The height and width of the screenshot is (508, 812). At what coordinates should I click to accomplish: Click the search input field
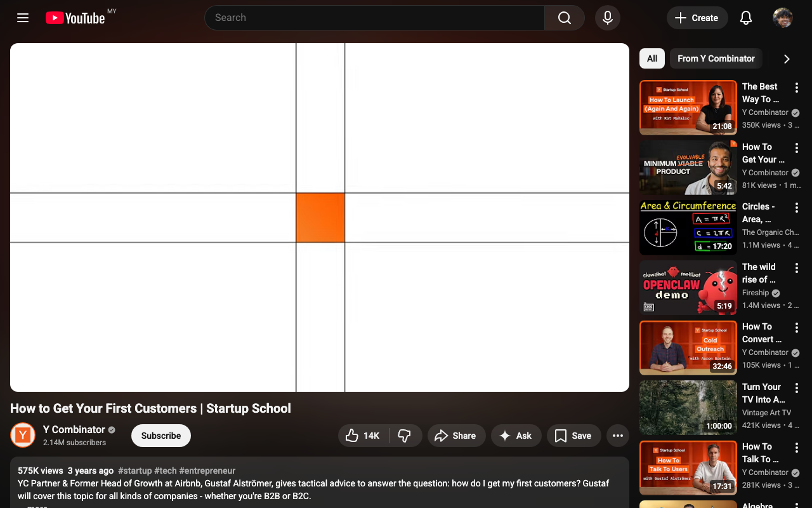point(374,17)
